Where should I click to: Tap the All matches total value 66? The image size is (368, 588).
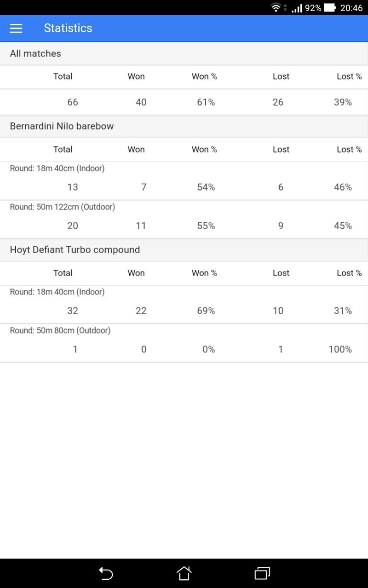73,102
